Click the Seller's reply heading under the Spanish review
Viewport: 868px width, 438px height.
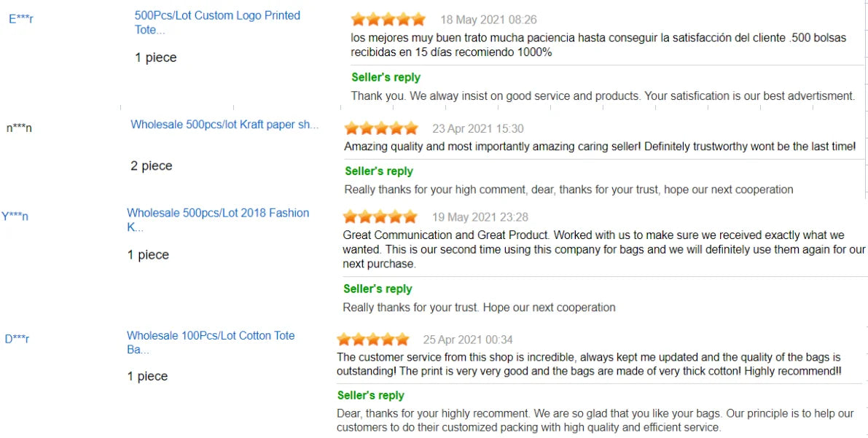click(x=386, y=77)
